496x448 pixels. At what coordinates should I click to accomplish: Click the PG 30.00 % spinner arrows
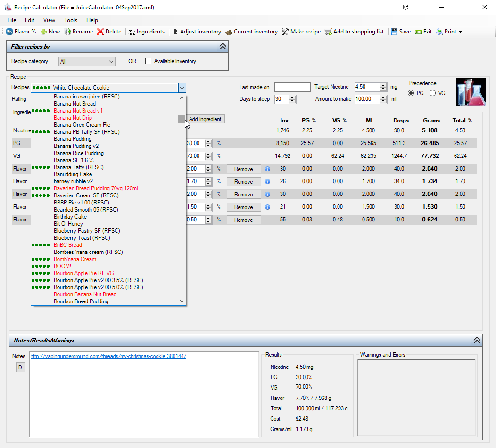pyautogui.click(x=208, y=143)
